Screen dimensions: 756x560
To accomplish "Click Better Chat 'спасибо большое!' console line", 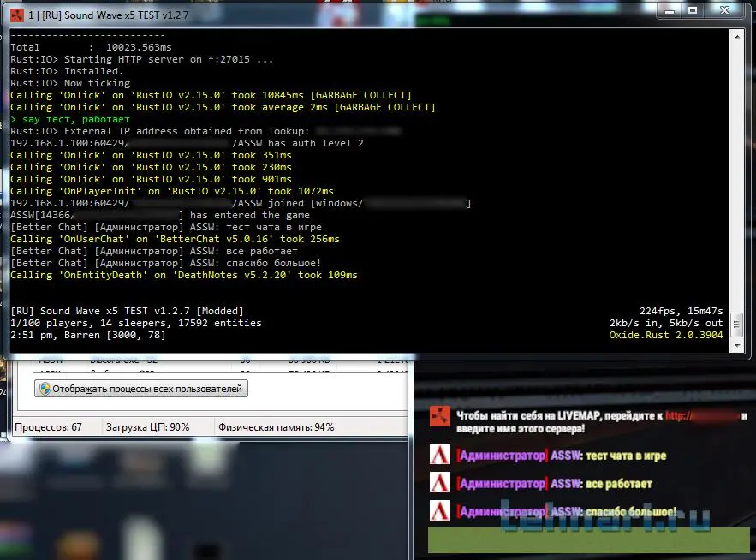I will (166, 264).
